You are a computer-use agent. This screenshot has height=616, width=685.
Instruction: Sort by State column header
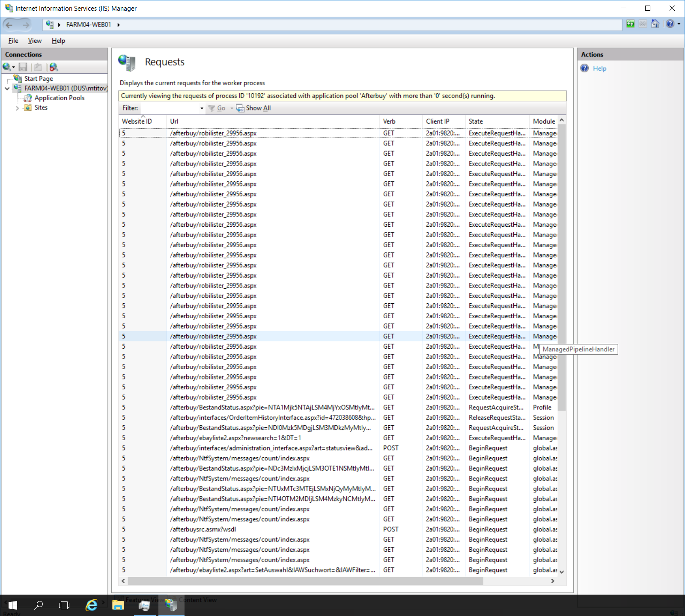coord(497,121)
